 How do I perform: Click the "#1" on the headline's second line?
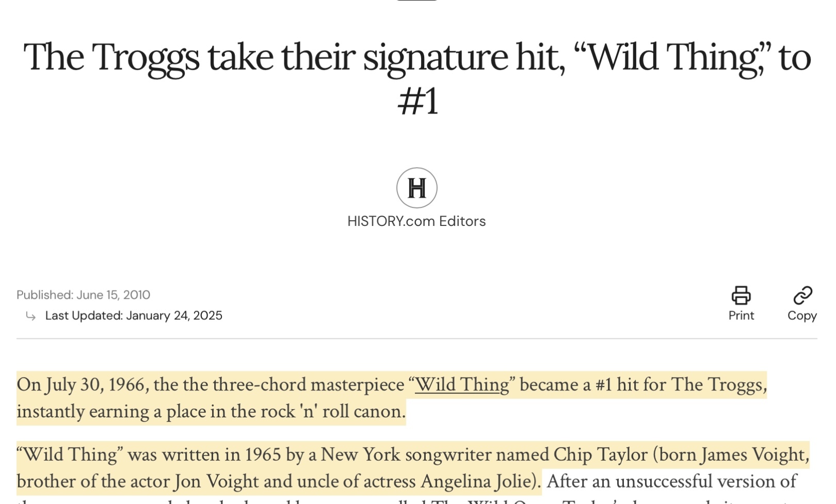[x=417, y=101]
